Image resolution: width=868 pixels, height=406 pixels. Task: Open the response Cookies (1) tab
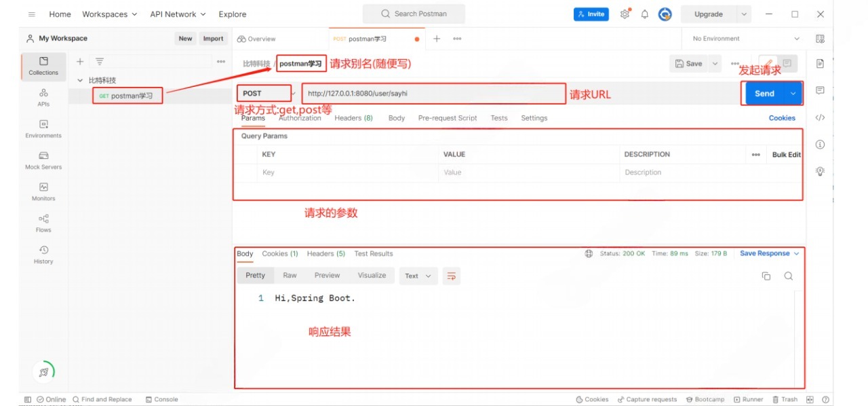(x=280, y=254)
